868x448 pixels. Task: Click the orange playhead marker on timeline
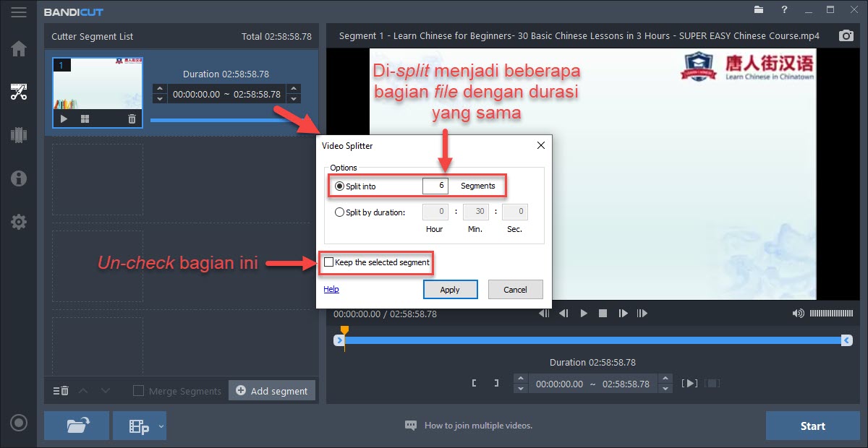(x=344, y=332)
